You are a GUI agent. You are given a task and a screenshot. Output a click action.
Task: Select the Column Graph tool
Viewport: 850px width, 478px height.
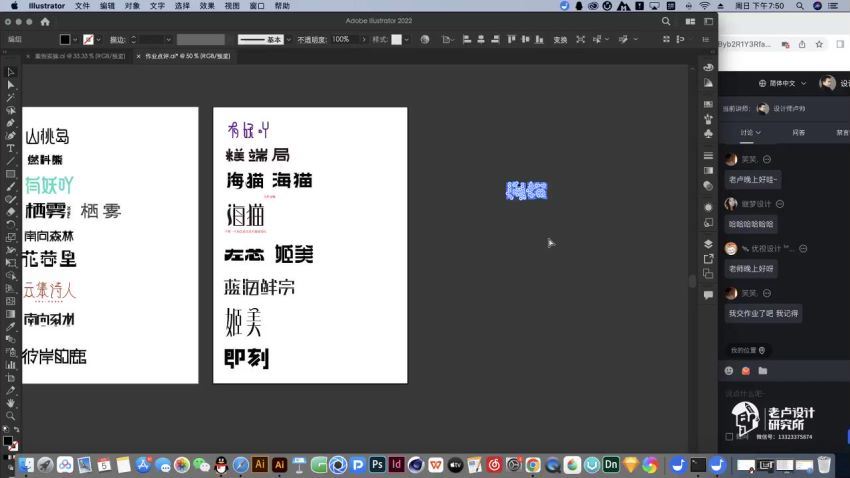click(10, 365)
